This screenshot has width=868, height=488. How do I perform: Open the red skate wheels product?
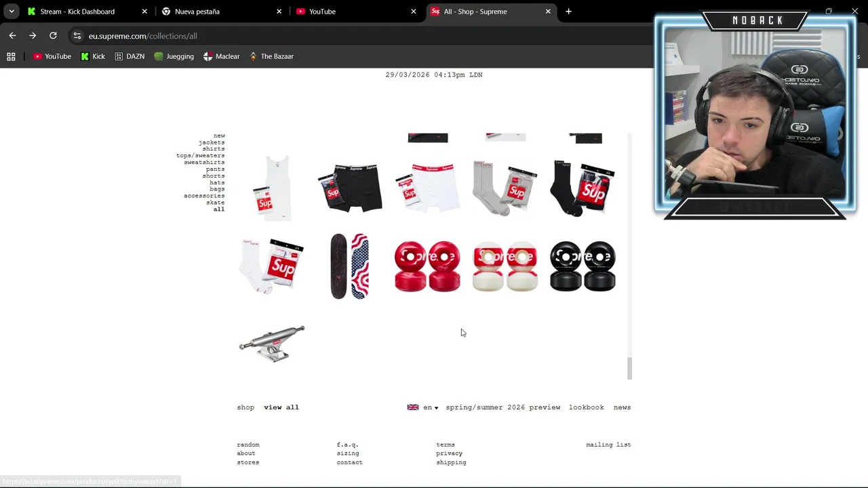(x=427, y=266)
